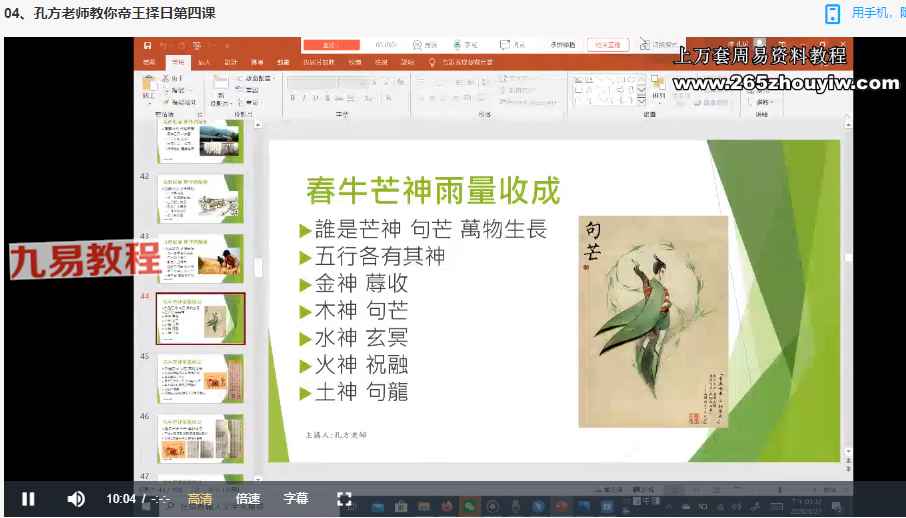Expand the shapes gallery More arrow
The width and height of the screenshot is (906, 518).
click(641, 101)
